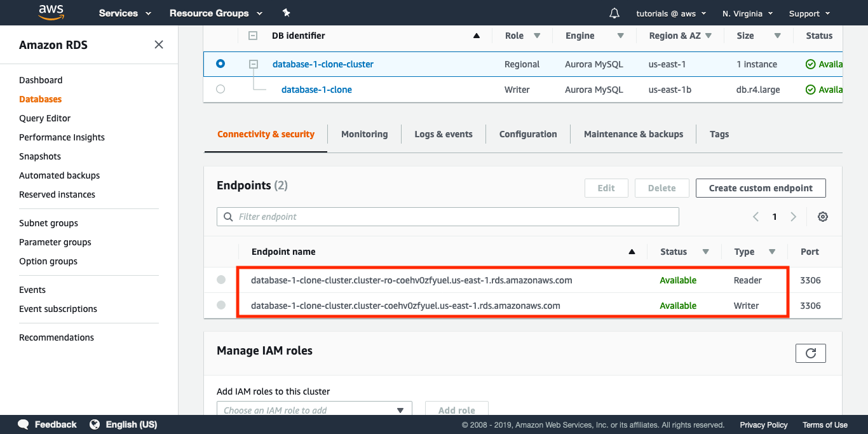Viewport: 868px width, 434px height.
Task: Switch to Connectivity & security tab
Action: tap(266, 134)
